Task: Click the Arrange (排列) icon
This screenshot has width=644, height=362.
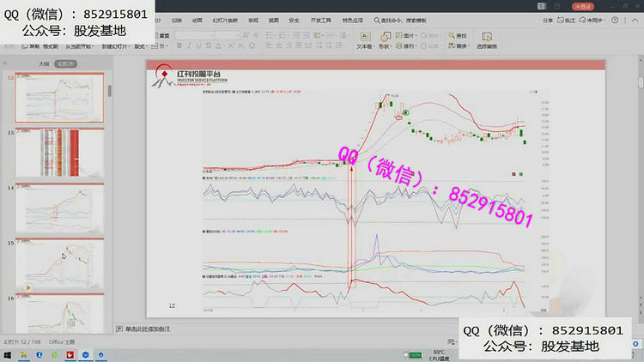Action: click(410, 46)
